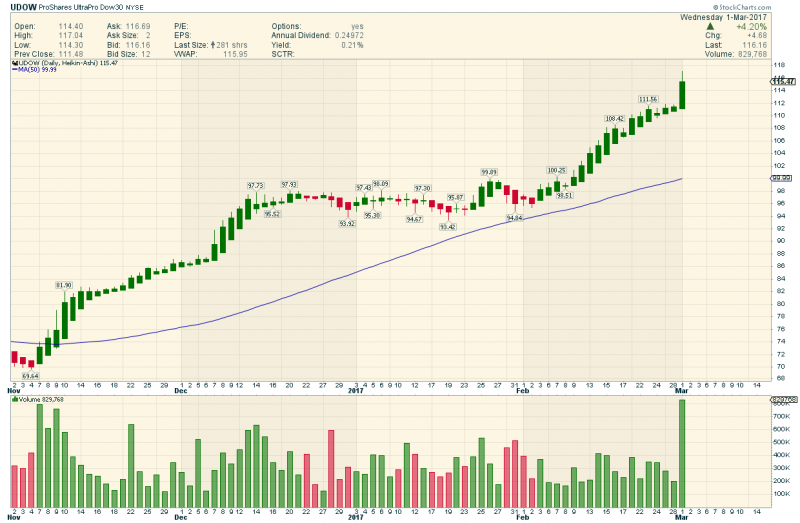Click the Last Size 281 shrs value
The width and height of the screenshot is (800, 523).
(x=232, y=45)
